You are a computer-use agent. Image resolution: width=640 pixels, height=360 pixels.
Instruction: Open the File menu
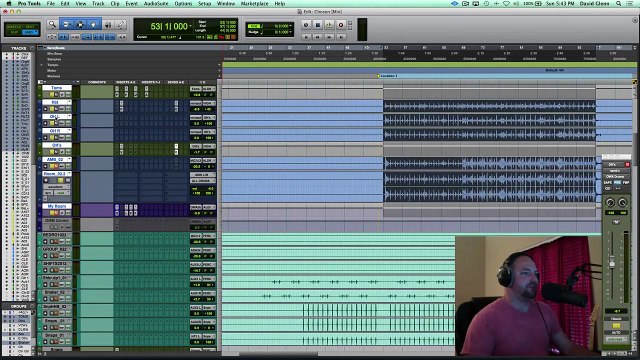point(51,3)
